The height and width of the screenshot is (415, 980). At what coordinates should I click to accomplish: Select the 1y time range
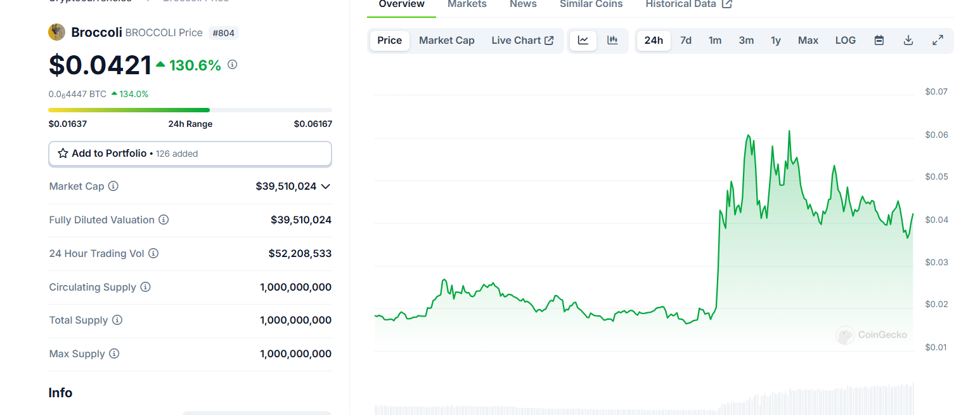[776, 40]
